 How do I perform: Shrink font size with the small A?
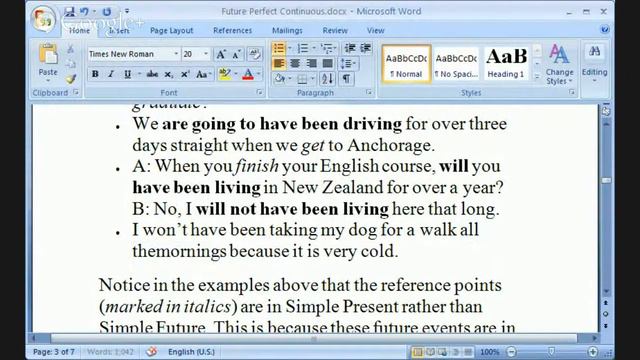coord(237,54)
